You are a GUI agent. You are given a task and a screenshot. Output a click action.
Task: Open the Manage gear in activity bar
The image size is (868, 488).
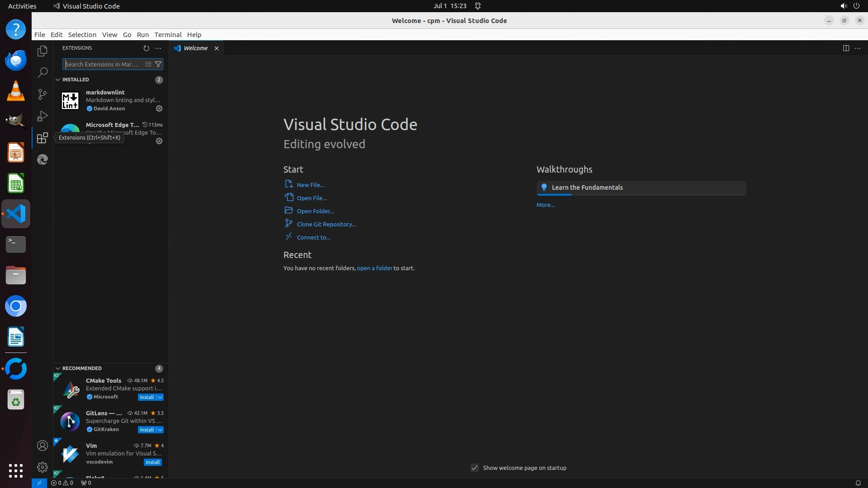42,467
